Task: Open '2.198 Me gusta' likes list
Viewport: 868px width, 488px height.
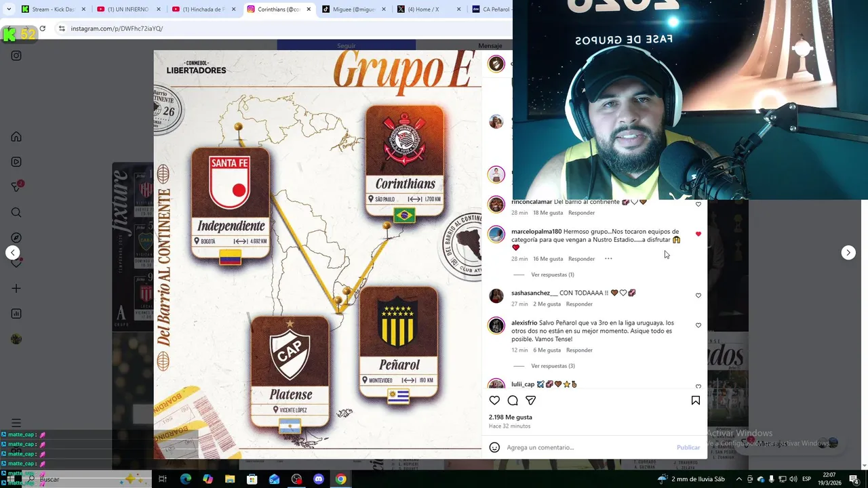Action: click(511, 418)
